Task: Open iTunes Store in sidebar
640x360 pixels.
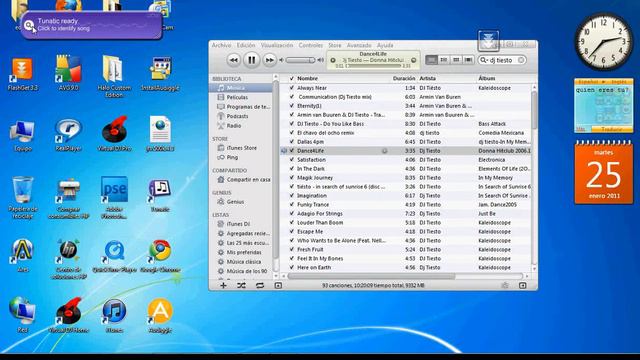Action: [x=241, y=148]
